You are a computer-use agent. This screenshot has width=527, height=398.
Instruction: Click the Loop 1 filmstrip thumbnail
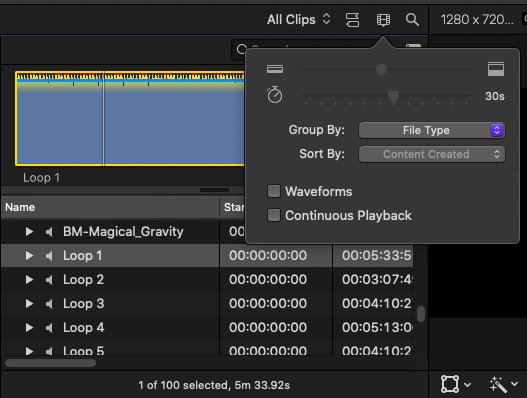(x=130, y=118)
